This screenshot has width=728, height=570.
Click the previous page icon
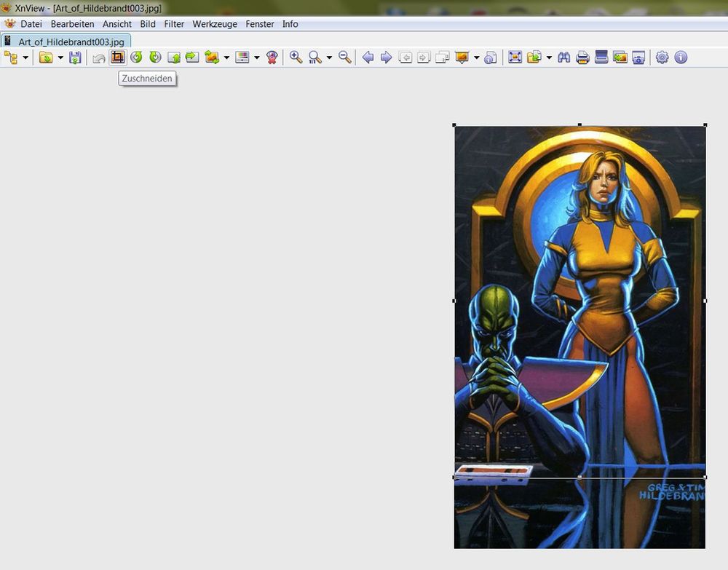[x=405, y=58]
